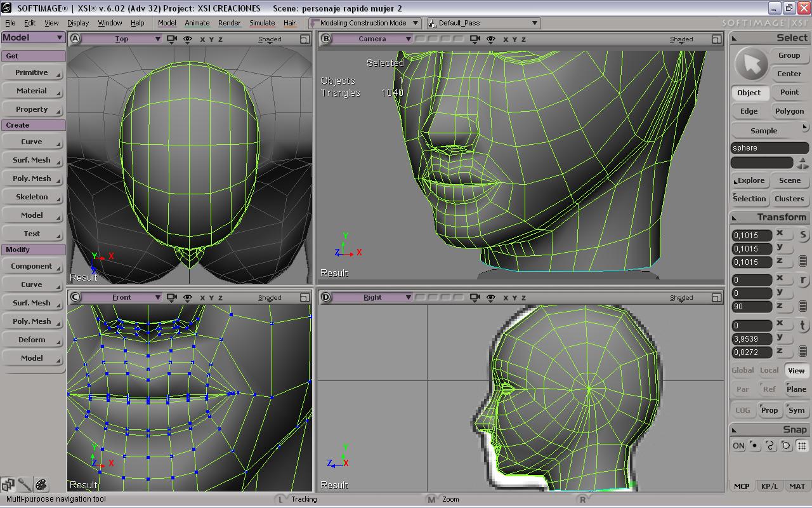
Task: Click the rotation Z field showing 90
Action: coord(751,307)
